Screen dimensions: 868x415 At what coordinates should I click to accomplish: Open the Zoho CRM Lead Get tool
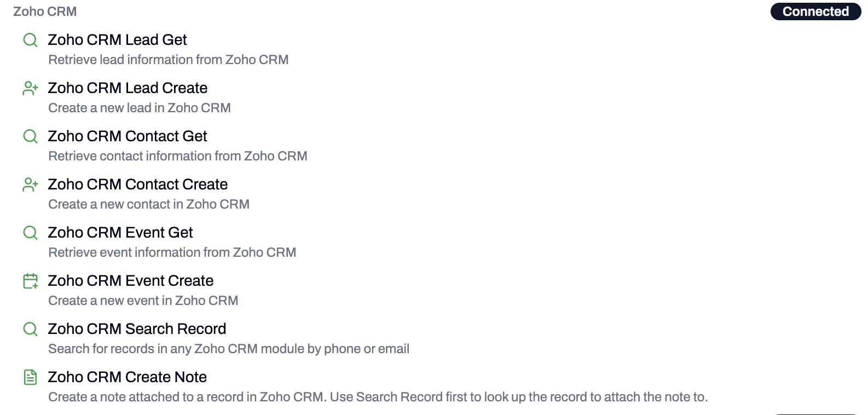click(x=118, y=39)
